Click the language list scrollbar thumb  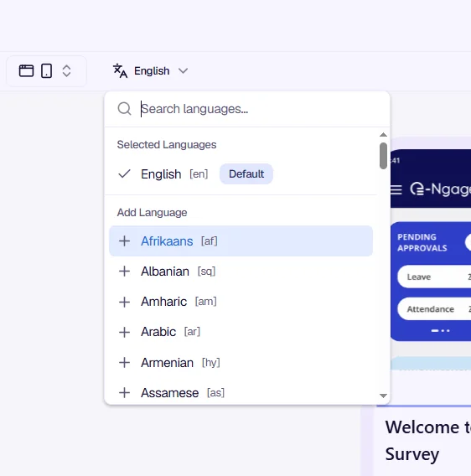[x=383, y=156]
